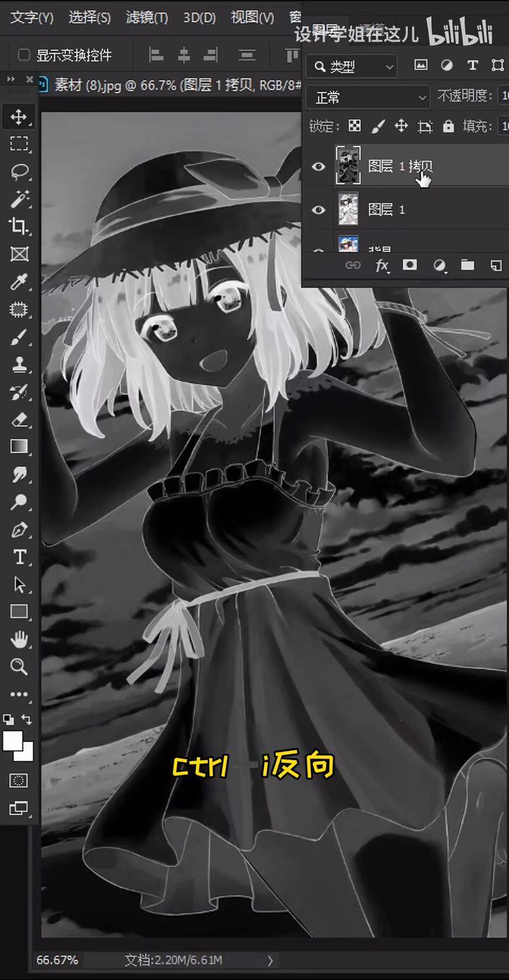Select the Rectangle shape tool
The height and width of the screenshot is (980, 509).
click(x=19, y=612)
